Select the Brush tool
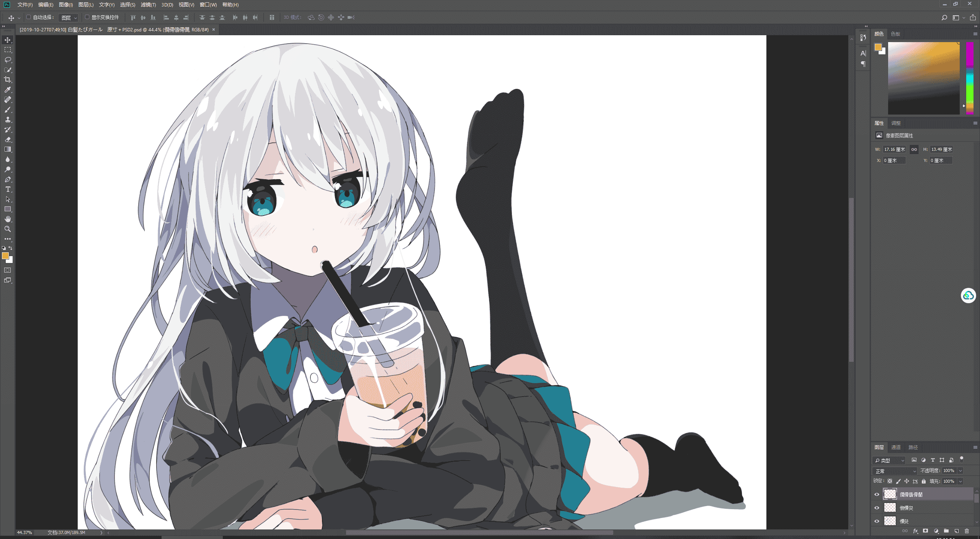The image size is (980, 539). tap(8, 109)
